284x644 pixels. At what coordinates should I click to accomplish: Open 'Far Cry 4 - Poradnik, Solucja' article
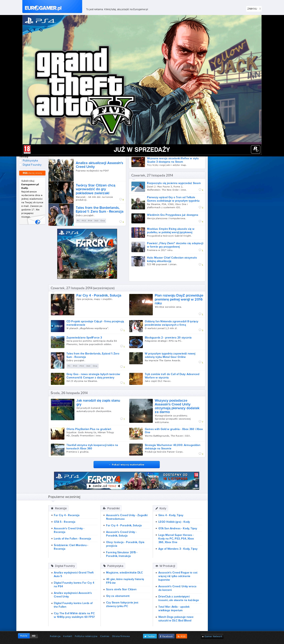[x=99, y=295]
